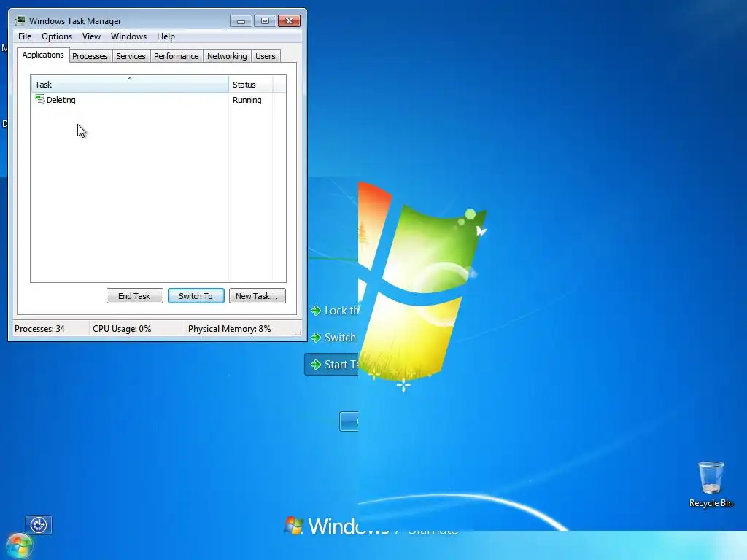Maximize the Task Manager window
The height and width of the screenshot is (560, 747).
click(x=266, y=21)
